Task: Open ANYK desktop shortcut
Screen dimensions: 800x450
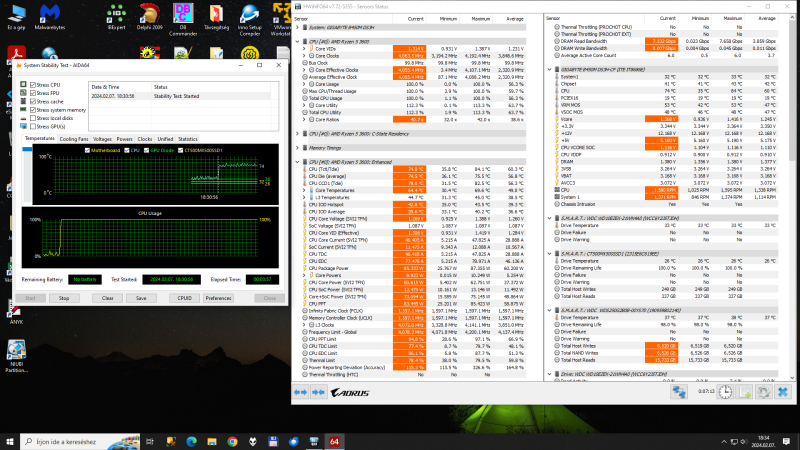Action: click(x=16, y=312)
